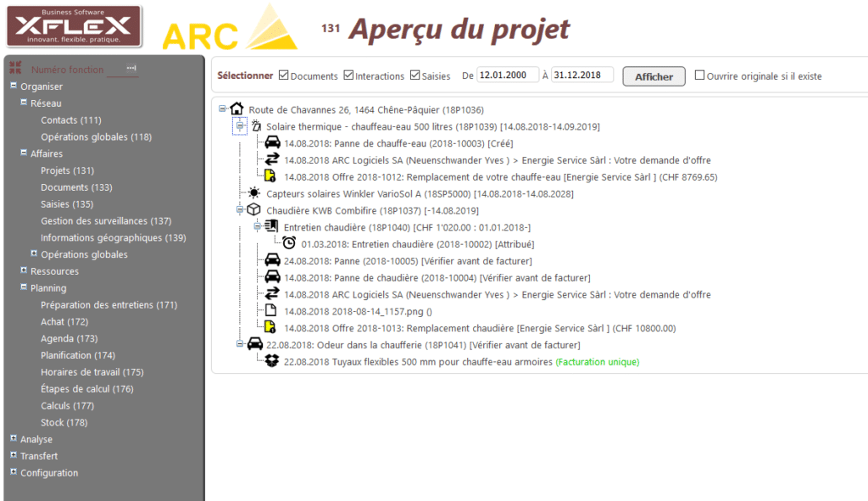
Task: Expand the Ressources menu group
Action: [x=23, y=270]
